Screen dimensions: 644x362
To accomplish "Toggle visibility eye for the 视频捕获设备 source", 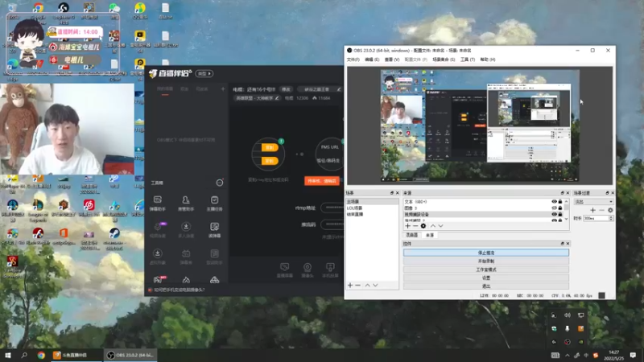I will coord(554,214).
